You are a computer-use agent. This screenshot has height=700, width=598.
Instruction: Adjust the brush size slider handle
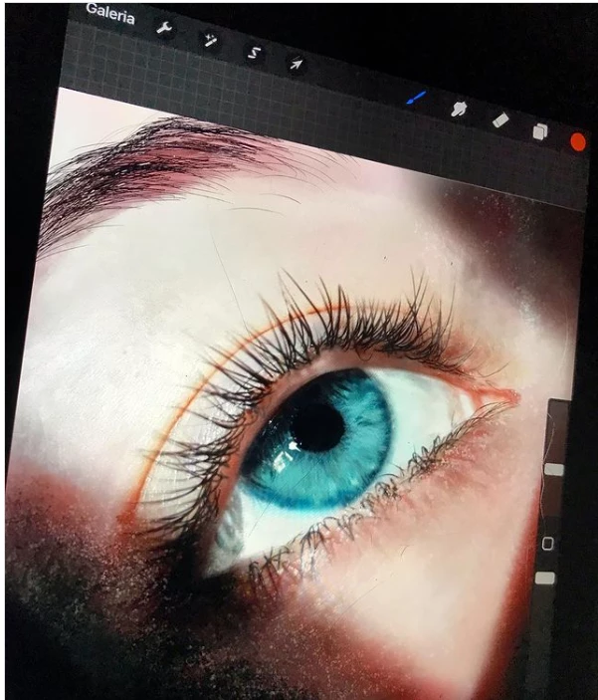[x=554, y=469]
